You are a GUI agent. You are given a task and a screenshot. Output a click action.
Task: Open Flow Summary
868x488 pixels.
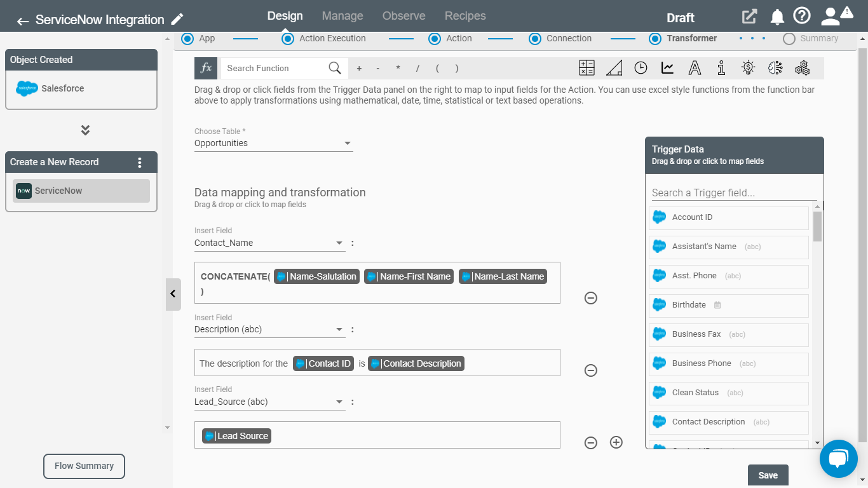pyautogui.click(x=84, y=466)
